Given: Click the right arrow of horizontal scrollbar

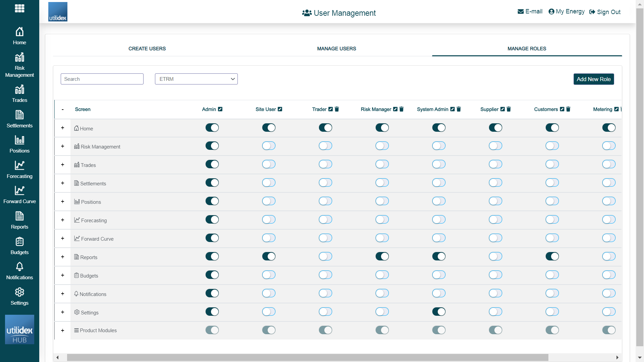Looking at the screenshot, I should 618,358.
